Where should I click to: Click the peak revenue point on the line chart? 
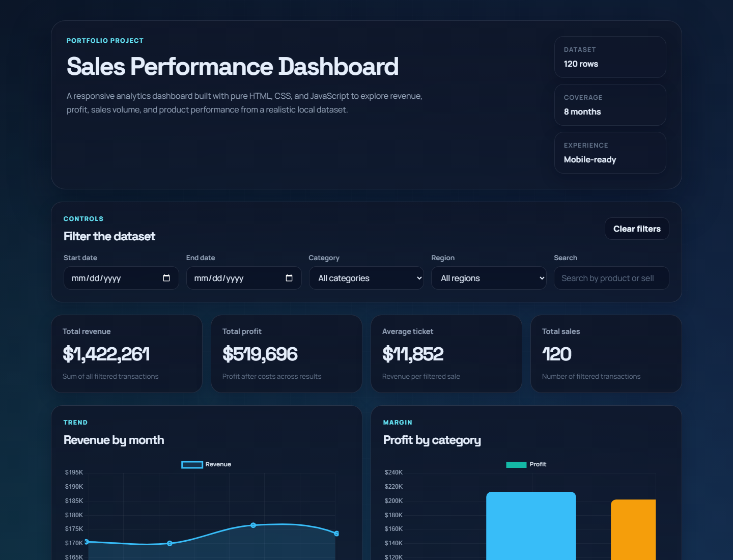253,525
